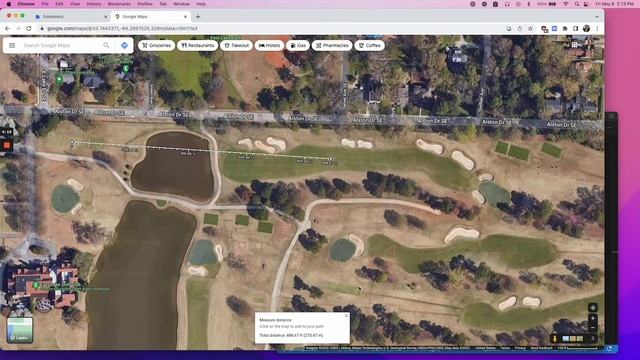640x360 pixels.
Task: Filter map by Takeout
Action: (236, 45)
